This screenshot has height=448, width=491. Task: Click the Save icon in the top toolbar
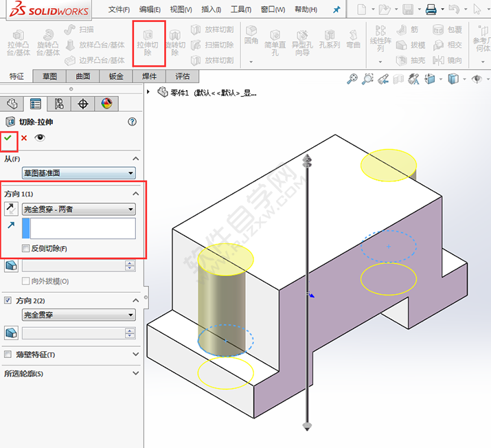(x=408, y=10)
